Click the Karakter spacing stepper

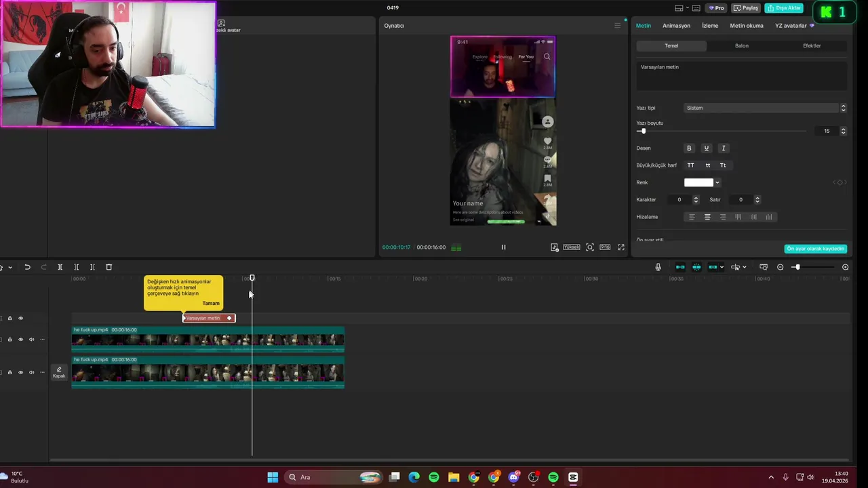pyautogui.click(x=696, y=199)
